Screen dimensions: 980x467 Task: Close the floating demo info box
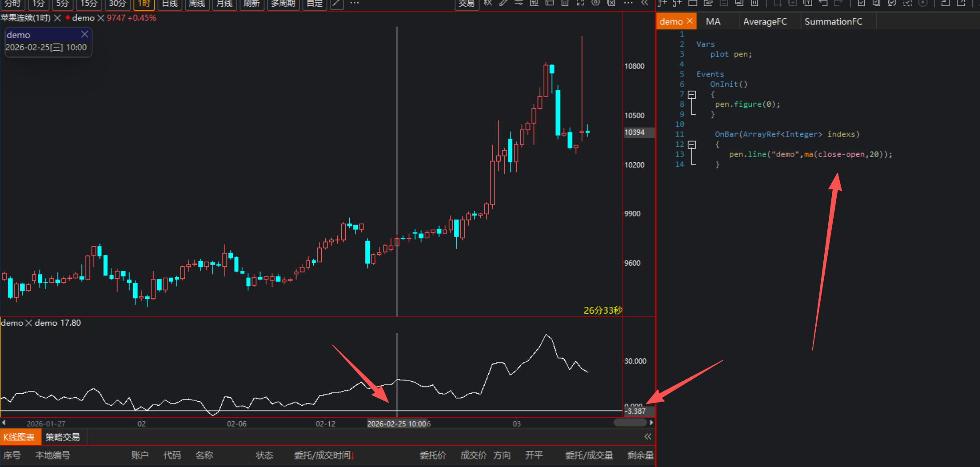[x=85, y=34]
